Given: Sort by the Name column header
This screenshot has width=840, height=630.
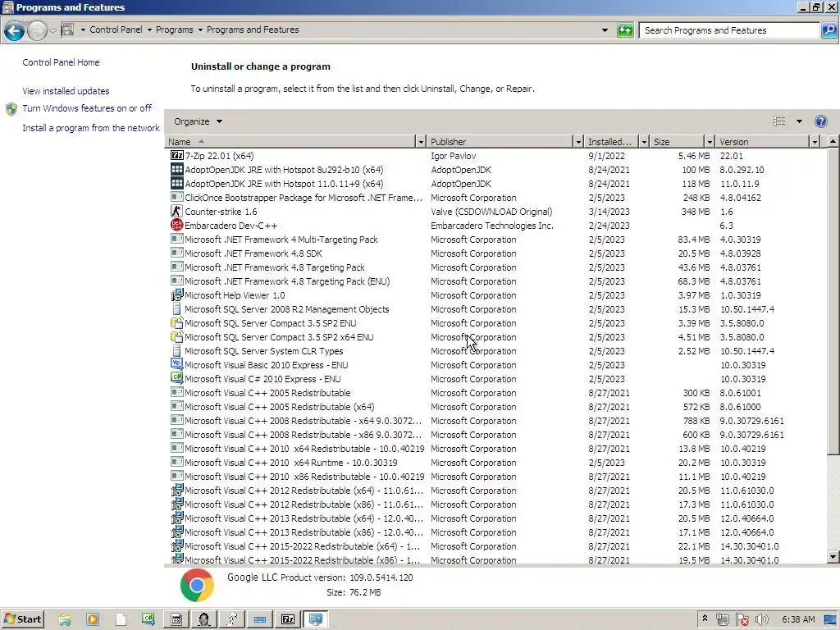Looking at the screenshot, I should pyautogui.click(x=290, y=141).
